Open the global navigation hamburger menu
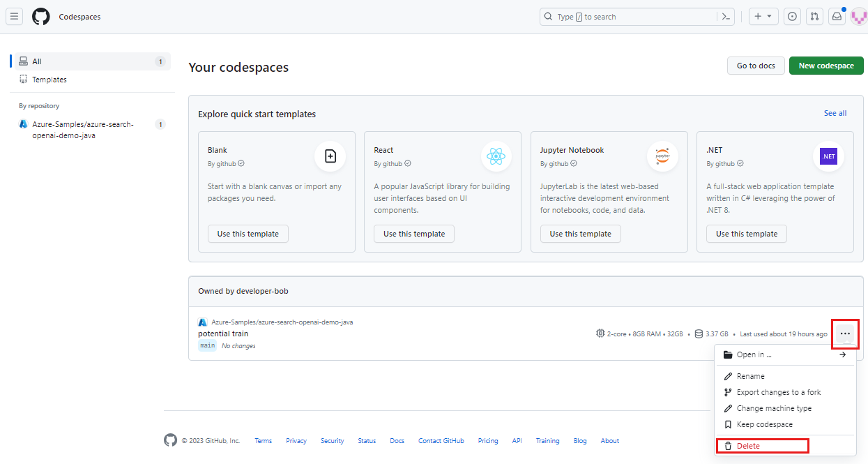The height and width of the screenshot is (464, 868). click(14, 16)
